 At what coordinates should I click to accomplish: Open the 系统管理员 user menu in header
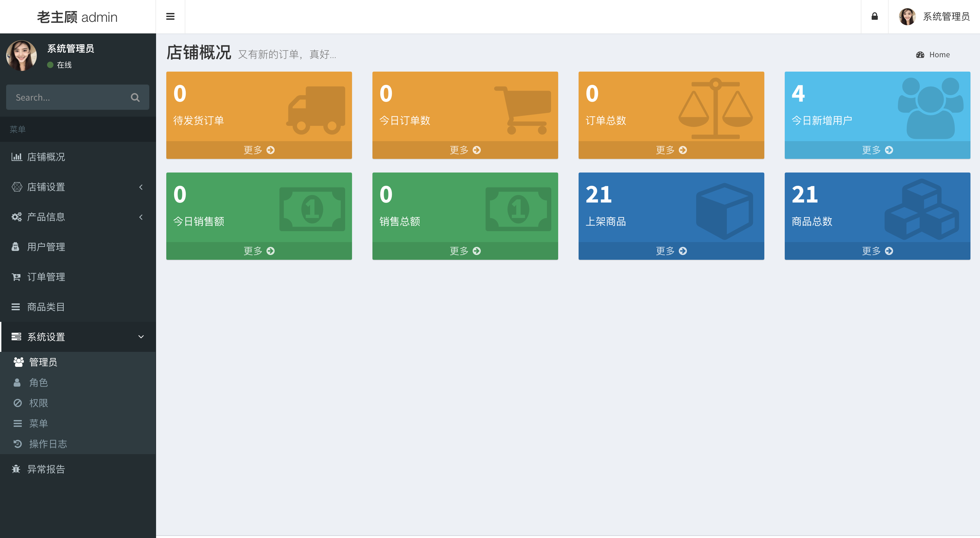pos(934,16)
